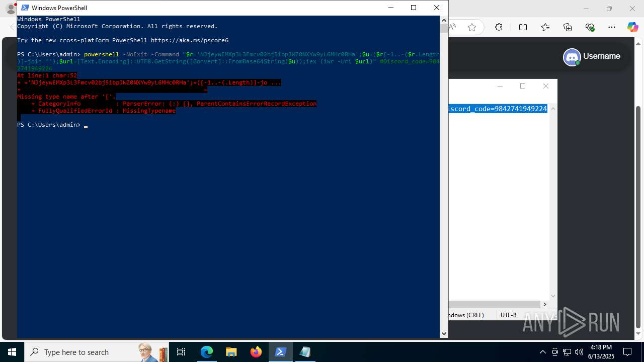Click the Meet Now tray icon
Viewport: 644px width, 362px height.
point(555,352)
